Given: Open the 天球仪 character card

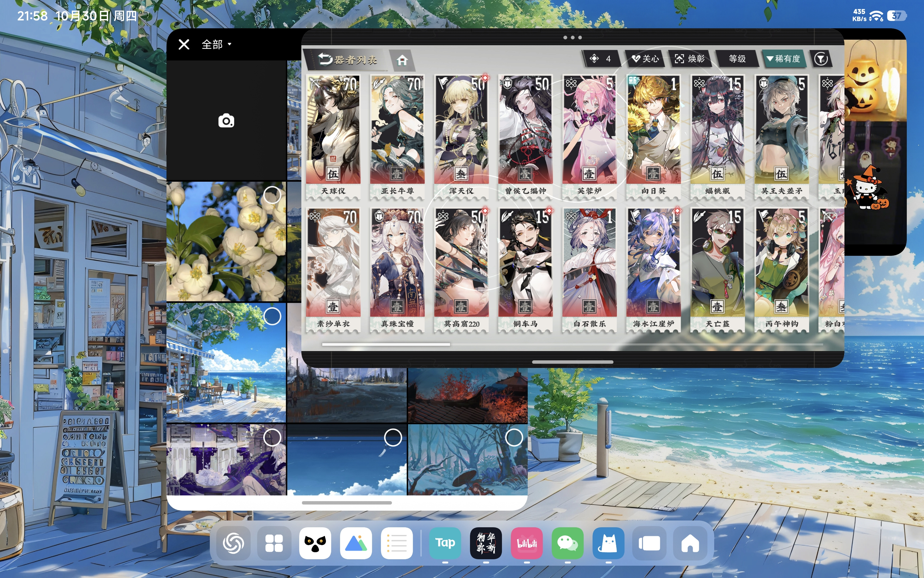Looking at the screenshot, I should point(333,137).
